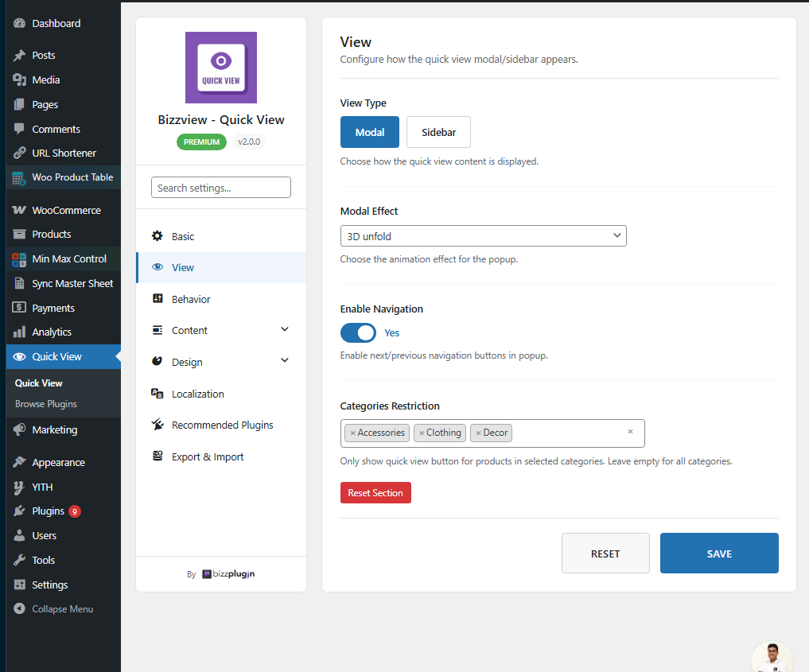809x672 pixels.
Task: Open the Basic settings tab
Action: pyautogui.click(x=221, y=236)
